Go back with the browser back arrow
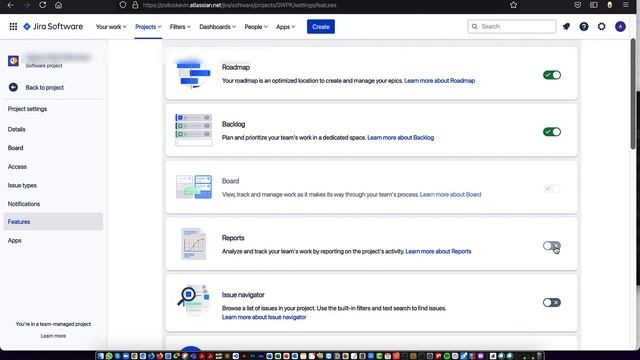This screenshot has width=640, height=360. (11, 5)
